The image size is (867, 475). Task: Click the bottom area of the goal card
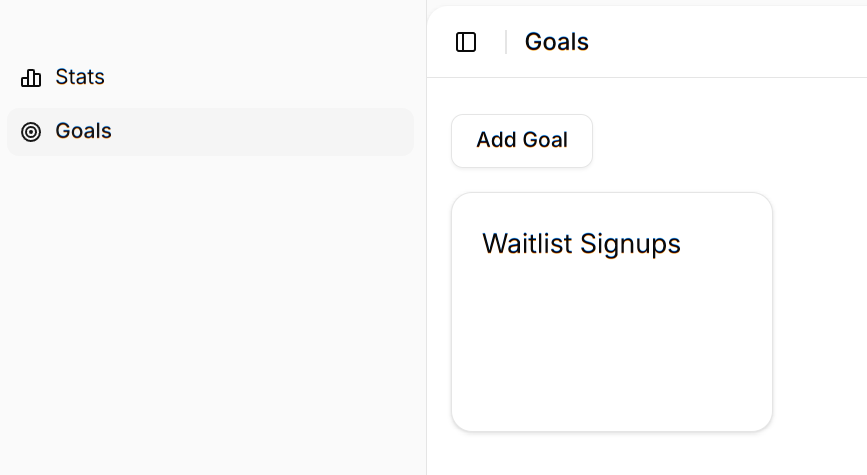pyautogui.click(x=611, y=405)
